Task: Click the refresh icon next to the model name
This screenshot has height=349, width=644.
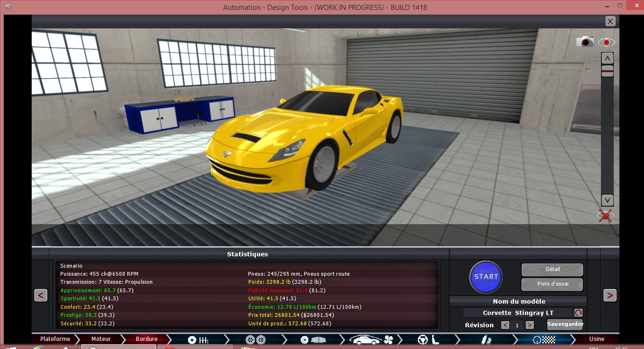Action: pos(578,313)
